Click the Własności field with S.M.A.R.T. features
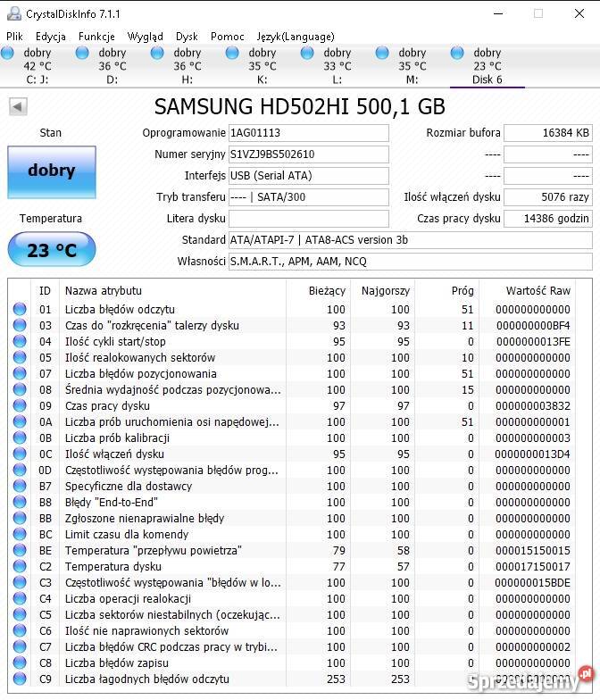This screenshot has width=600, height=700. (x=411, y=262)
